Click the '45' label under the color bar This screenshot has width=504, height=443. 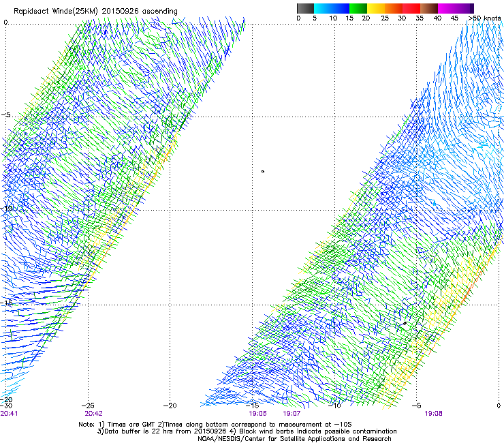[454, 18]
